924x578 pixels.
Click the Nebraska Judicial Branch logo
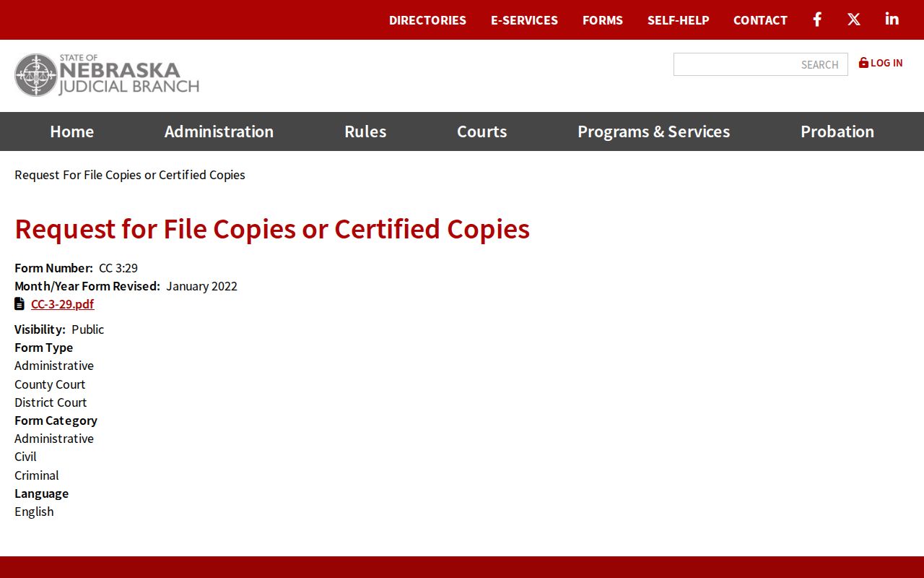(107, 75)
